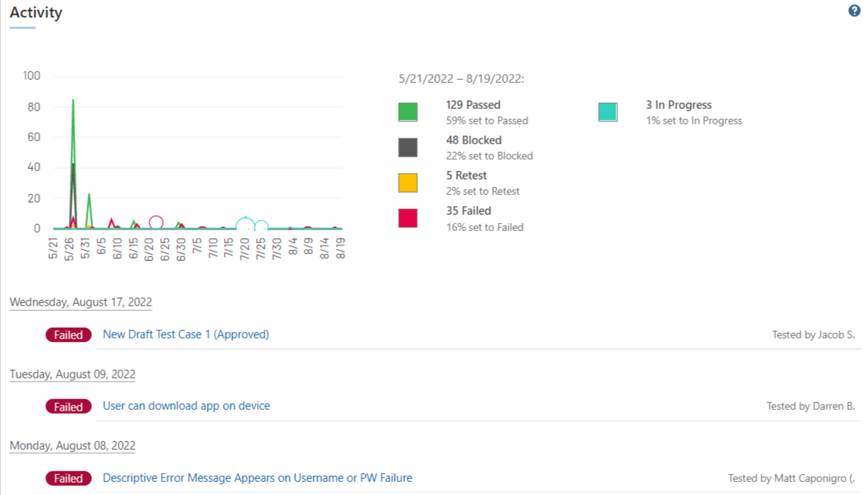The height and width of the screenshot is (495, 868).
Task: Click the small teal circle marker near 7/25
Action: (x=261, y=226)
